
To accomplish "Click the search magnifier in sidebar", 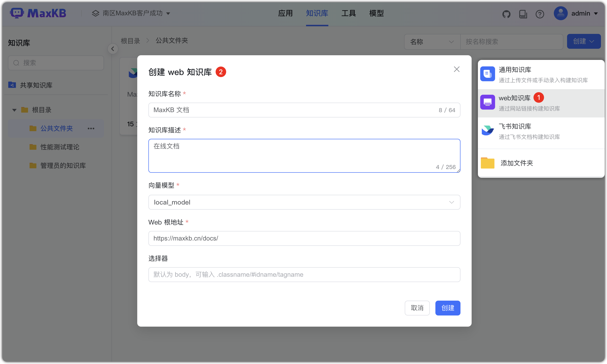I will (x=16, y=63).
